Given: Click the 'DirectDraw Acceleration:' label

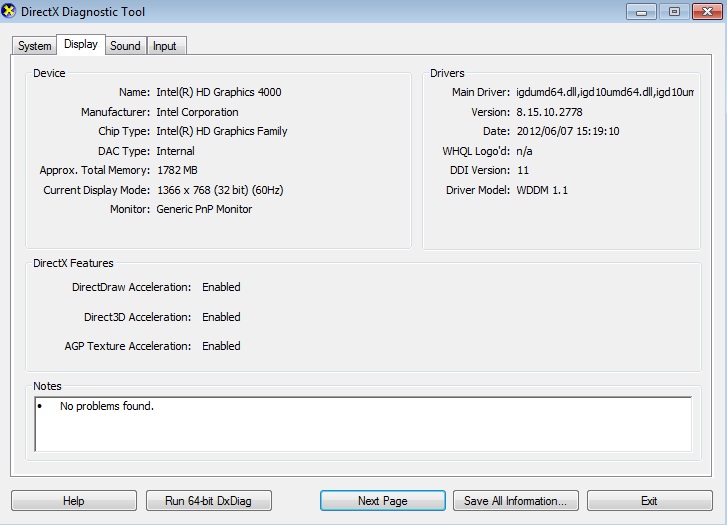Looking at the screenshot, I should [x=132, y=287].
